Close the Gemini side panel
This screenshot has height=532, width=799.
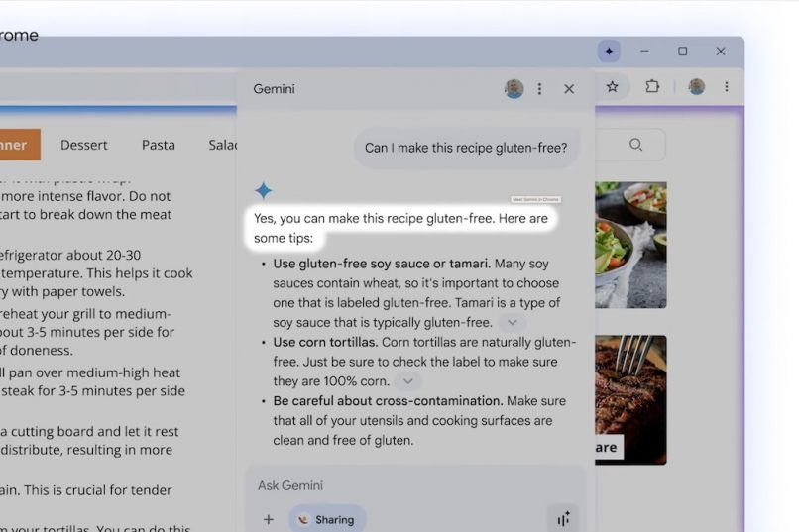[x=569, y=89]
